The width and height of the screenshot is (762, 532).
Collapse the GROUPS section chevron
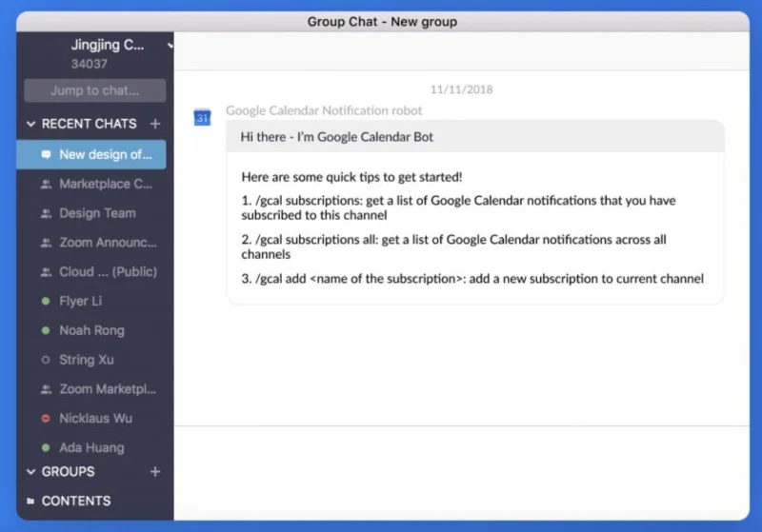tap(31, 471)
